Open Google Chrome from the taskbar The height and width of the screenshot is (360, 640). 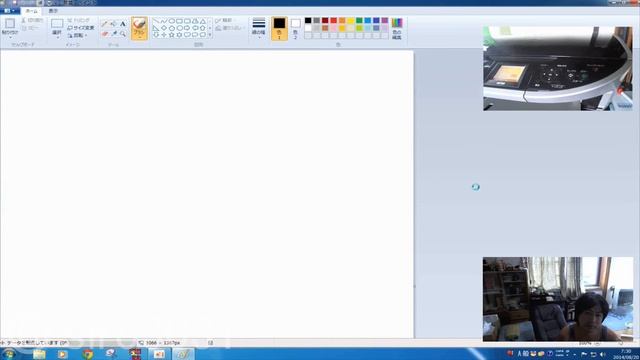[87, 354]
